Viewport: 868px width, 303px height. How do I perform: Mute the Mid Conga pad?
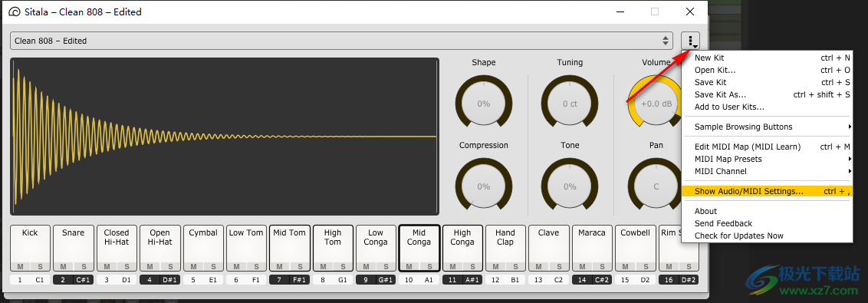click(409, 266)
